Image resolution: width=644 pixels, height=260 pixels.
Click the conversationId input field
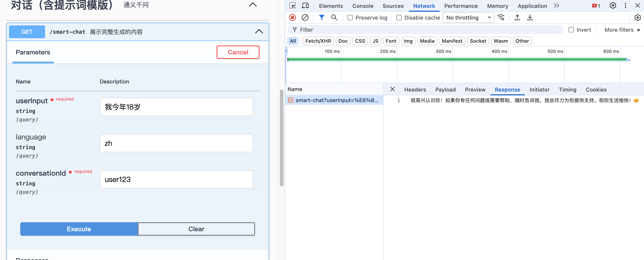176,179
